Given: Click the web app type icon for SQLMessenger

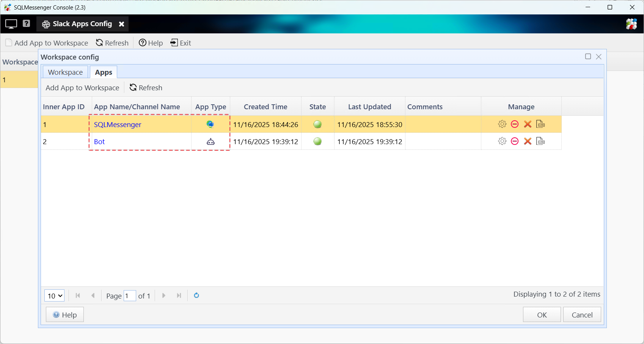Looking at the screenshot, I should pyautogui.click(x=210, y=124).
